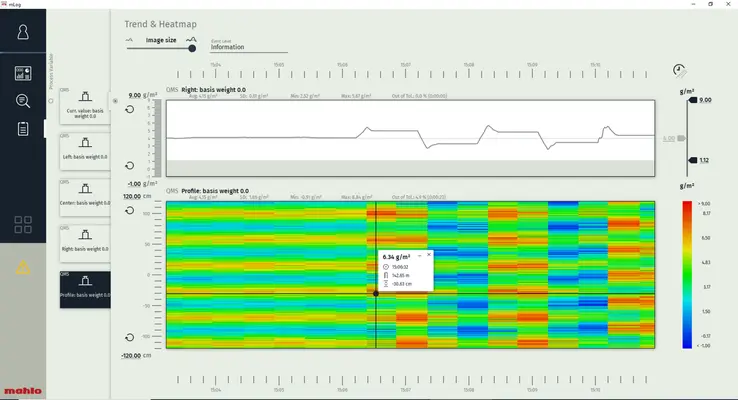Click the clock time settings icon
The height and width of the screenshot is (400, 738).
click(680, 71)
